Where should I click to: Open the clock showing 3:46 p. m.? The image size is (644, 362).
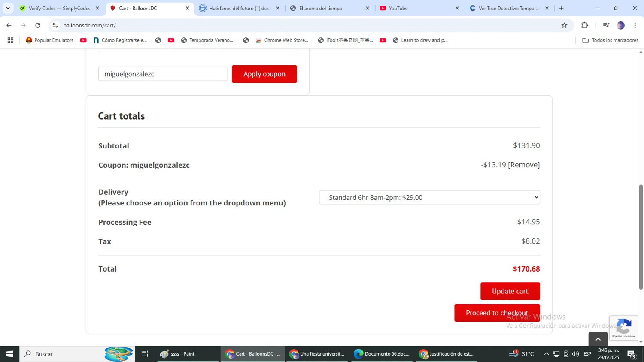(x=608, y=354)
